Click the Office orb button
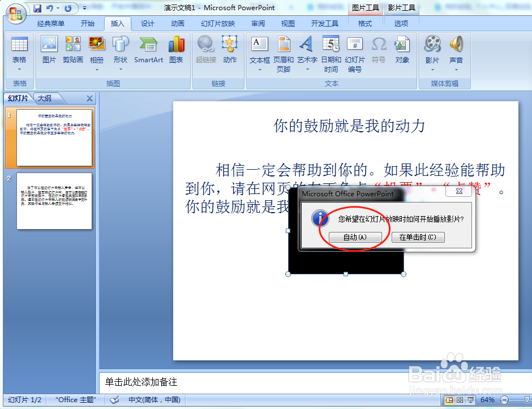 pos(16,14)
